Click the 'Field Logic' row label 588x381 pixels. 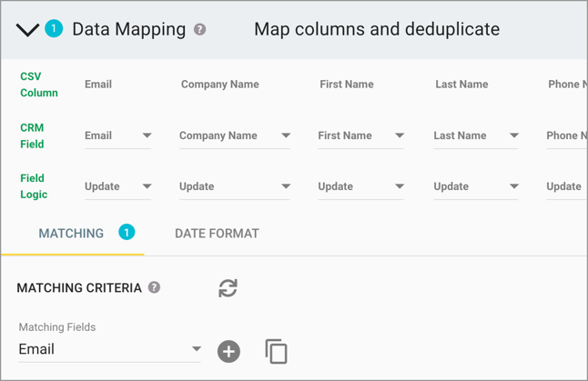(34, 186)
